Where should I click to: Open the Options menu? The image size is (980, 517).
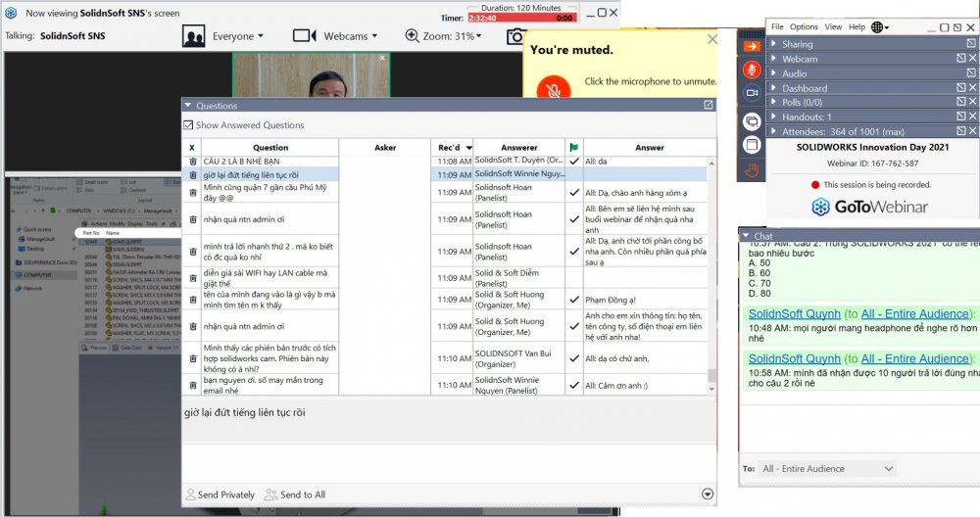(804, 26)
